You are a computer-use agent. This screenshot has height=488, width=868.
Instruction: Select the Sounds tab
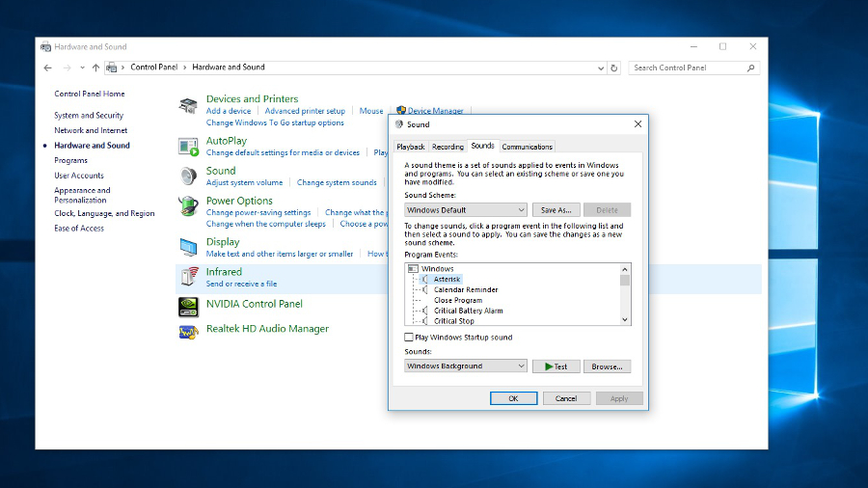coord(483,146)
